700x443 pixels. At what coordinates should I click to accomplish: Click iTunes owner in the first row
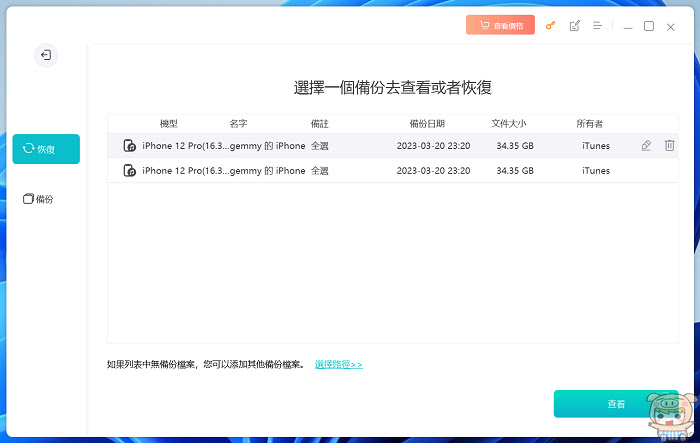click(596, 146)
